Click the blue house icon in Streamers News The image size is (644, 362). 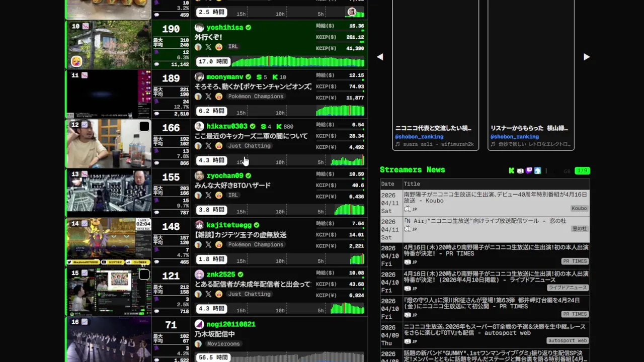[x=537, y=170]
